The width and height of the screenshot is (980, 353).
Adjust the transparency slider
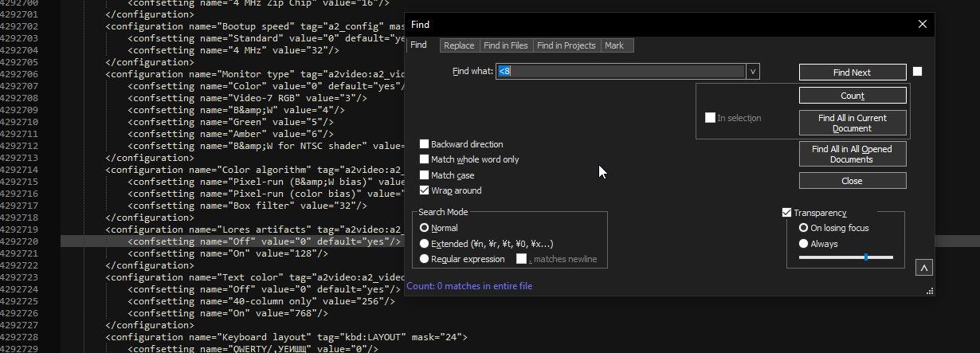click(x=865, y=257)
